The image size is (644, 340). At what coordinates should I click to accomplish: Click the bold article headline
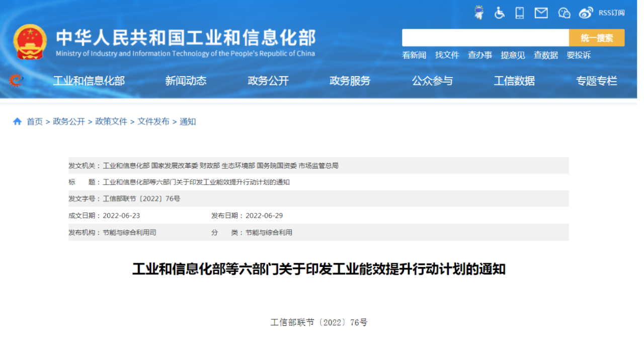tap(318, 269)
